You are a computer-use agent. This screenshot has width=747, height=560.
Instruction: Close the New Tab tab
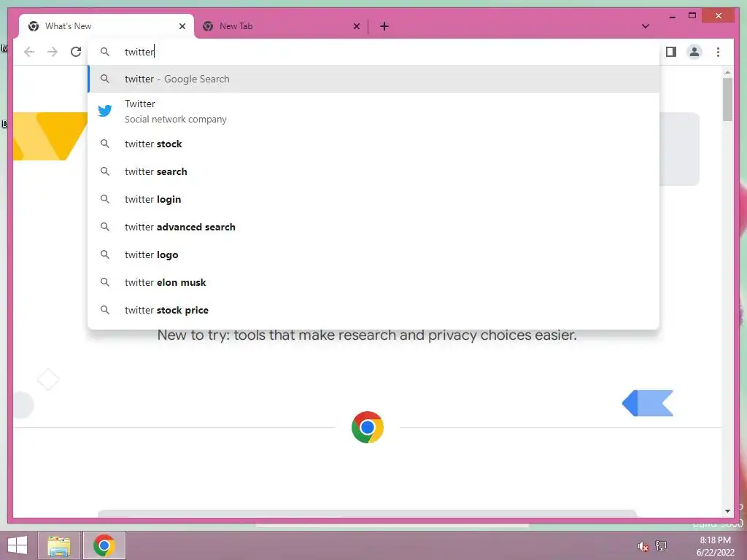pos(356,26)
